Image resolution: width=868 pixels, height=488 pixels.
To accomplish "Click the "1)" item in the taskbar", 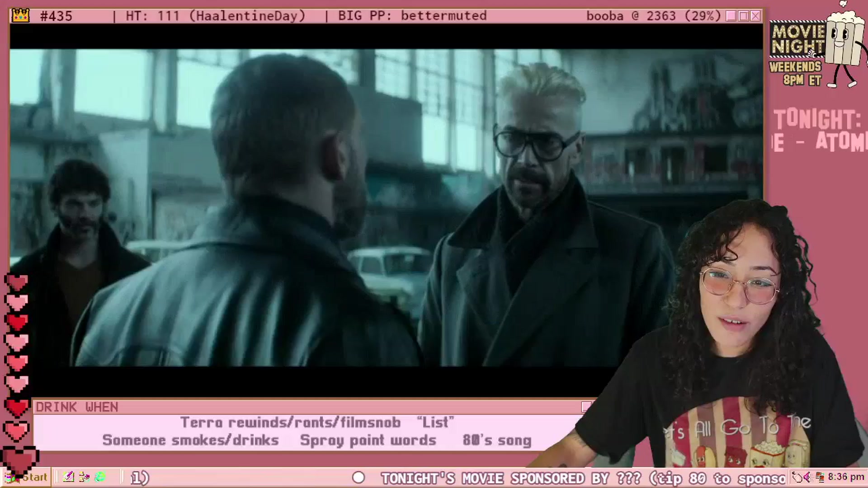I will pyautogui.click(x=140, y=478).
